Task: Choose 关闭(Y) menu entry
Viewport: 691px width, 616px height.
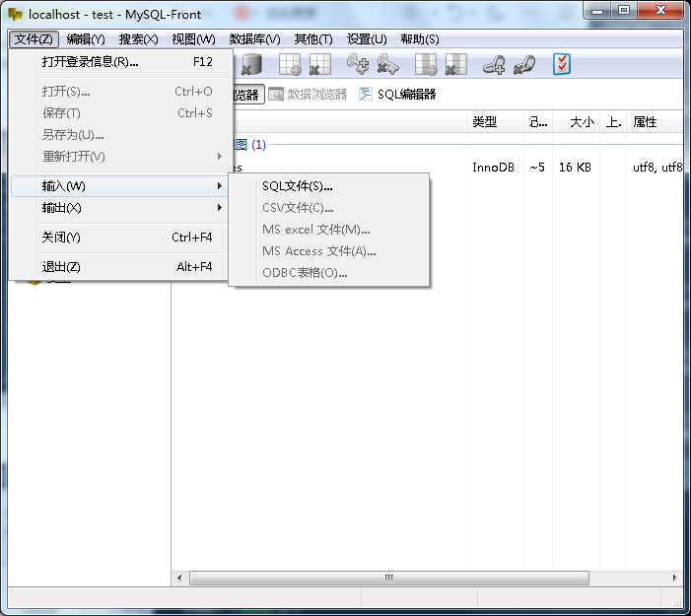Action: pos(120,238)
